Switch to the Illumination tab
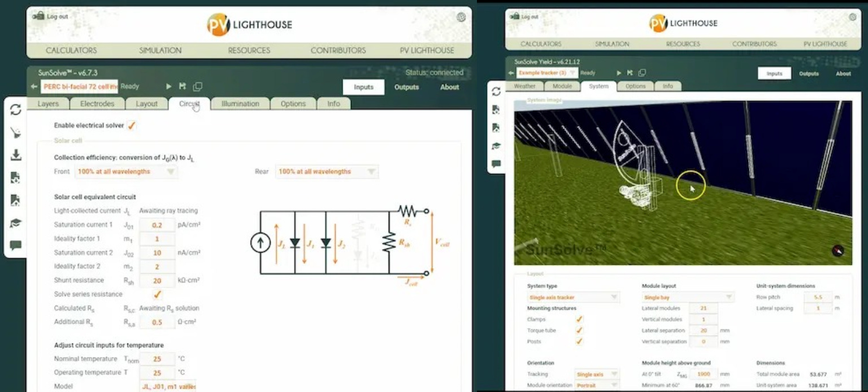 [240, 104]
